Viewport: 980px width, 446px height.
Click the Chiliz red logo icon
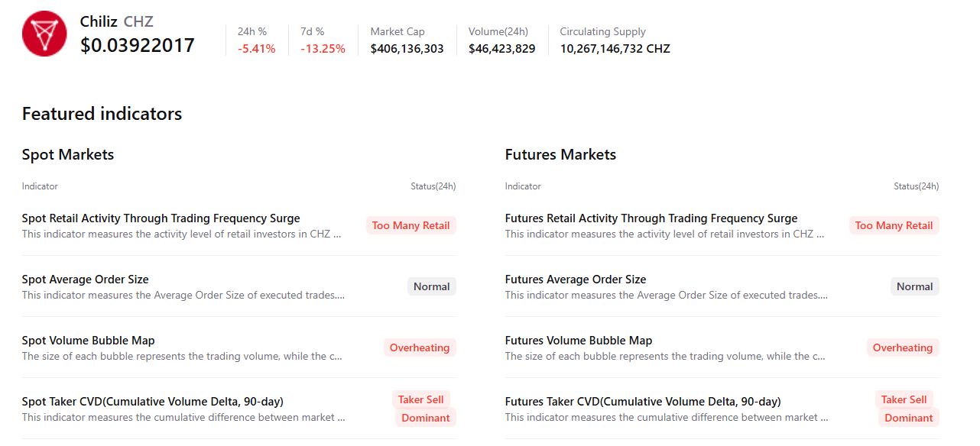click(x=44, y=34)
